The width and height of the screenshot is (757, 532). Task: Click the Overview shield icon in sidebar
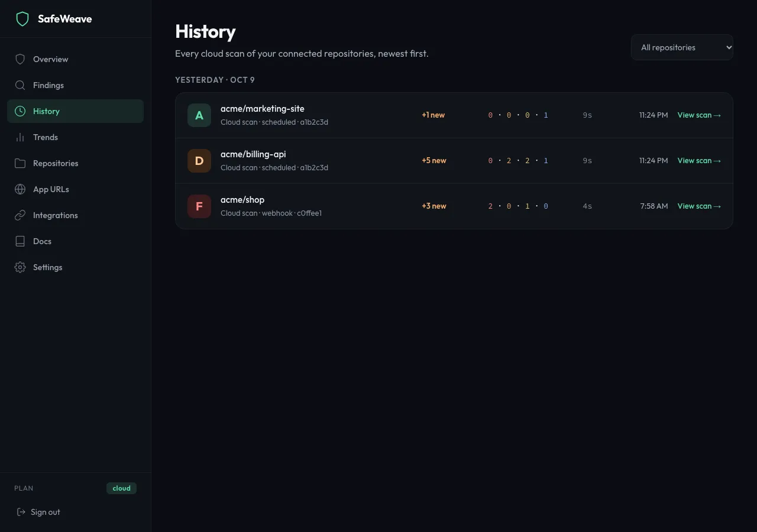20,59
